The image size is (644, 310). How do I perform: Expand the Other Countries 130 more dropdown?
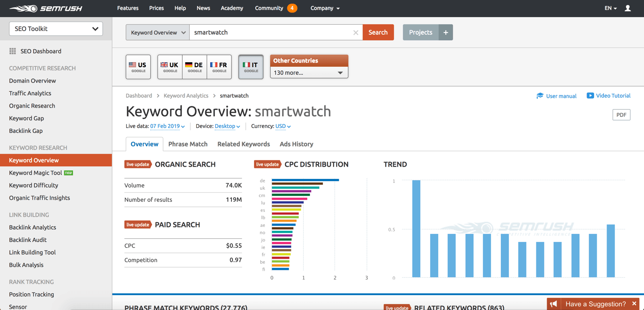[x=309, y=73]
